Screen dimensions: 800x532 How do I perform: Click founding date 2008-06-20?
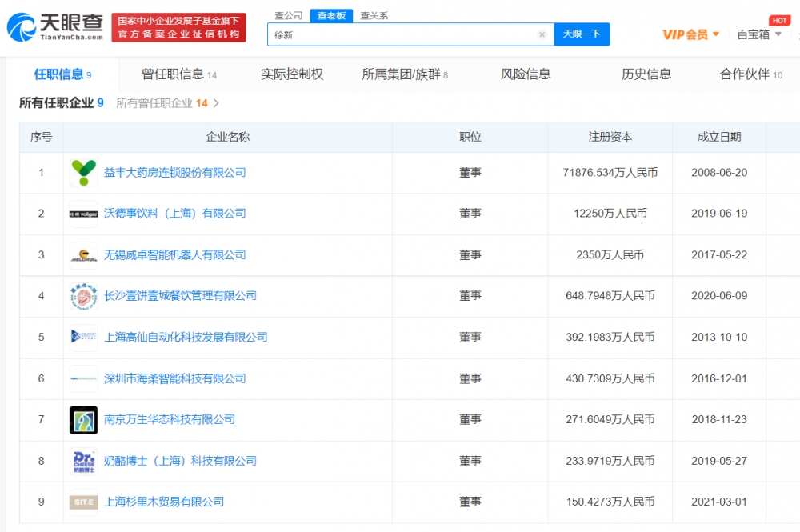(719, 173)
